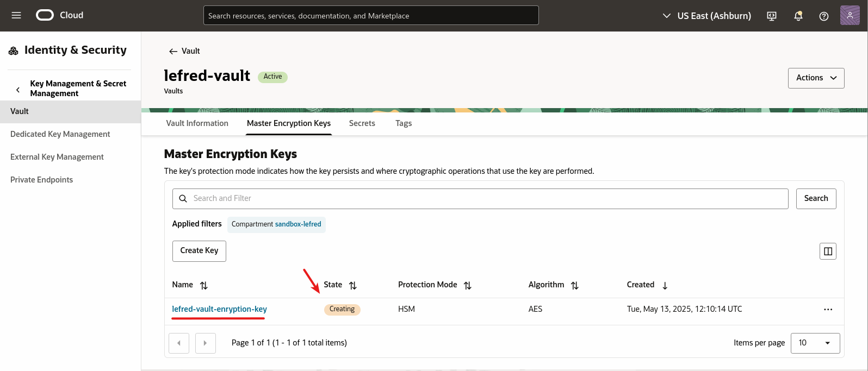Open the US East (Ashburn) region selector
Screen dimensions: 868x371
tap(706, 16)
